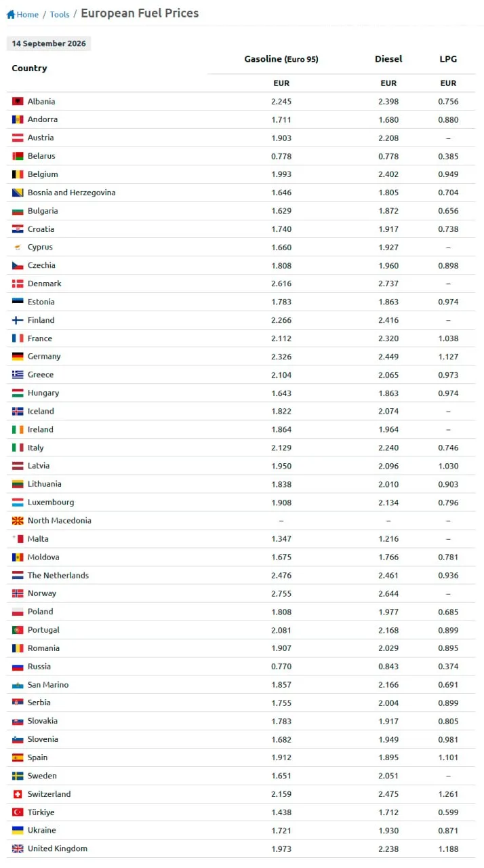Click the United Kingdom flag icon
Screen dimensions: 484x868
pyautogui.click(x=18, y=848)
